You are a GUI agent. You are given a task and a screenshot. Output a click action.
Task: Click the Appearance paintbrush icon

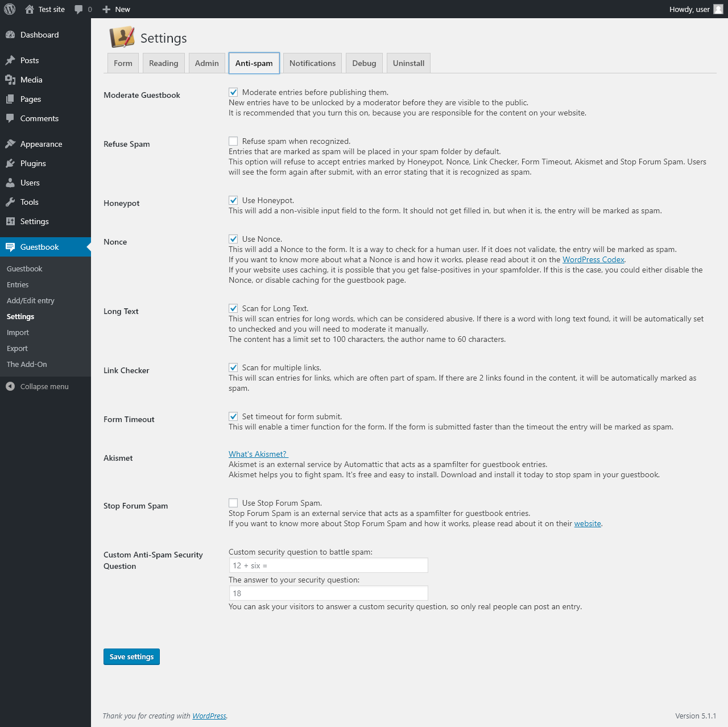click(10, 144)
